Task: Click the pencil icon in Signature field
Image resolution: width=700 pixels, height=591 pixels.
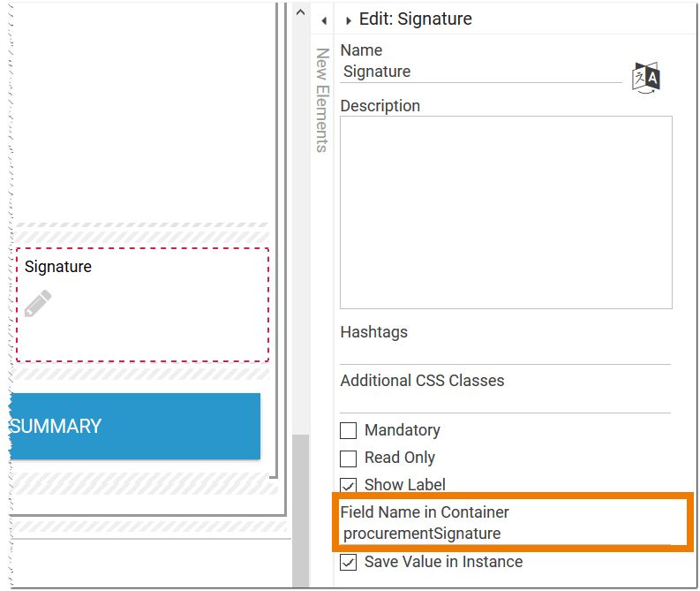Action: click(x=38, y=304)
